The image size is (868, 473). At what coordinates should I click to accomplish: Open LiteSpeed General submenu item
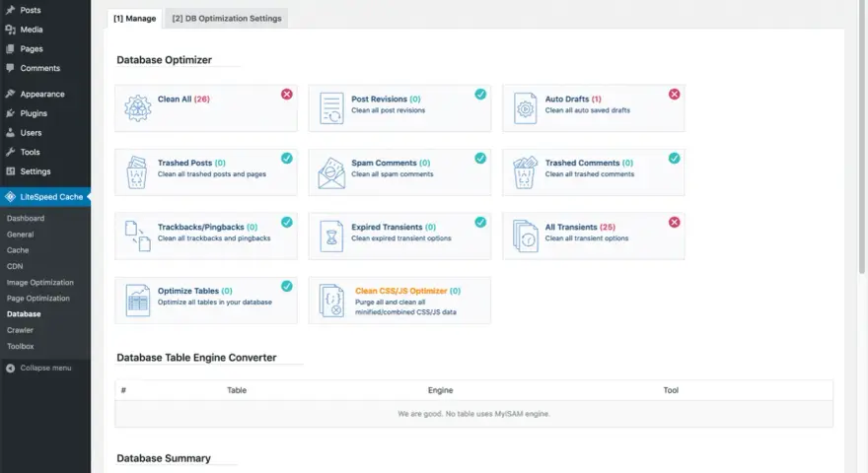click(x=21, y=235)
